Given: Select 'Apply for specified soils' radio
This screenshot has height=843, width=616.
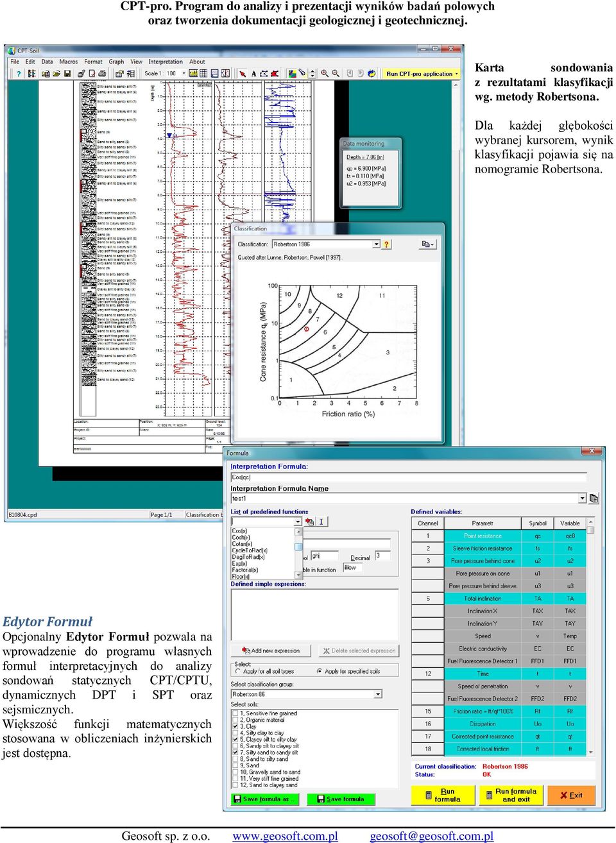Looking at the screenshot, I should pos(320,671).
